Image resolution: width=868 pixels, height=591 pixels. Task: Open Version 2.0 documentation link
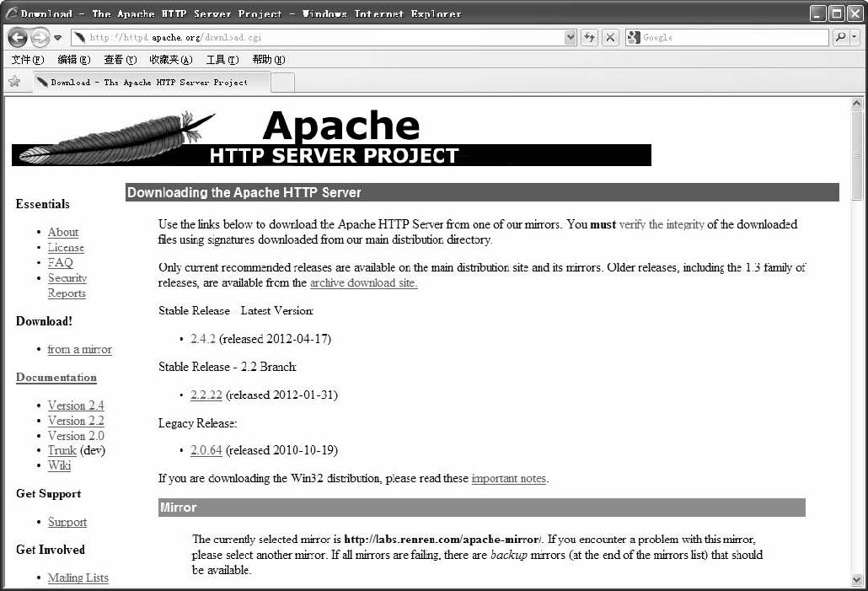pyautogui.click(x=76, y=436)
